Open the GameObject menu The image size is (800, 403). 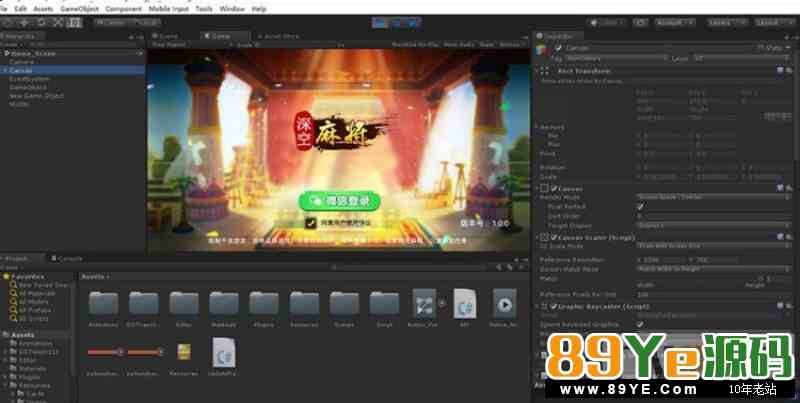tap(79, 9)
